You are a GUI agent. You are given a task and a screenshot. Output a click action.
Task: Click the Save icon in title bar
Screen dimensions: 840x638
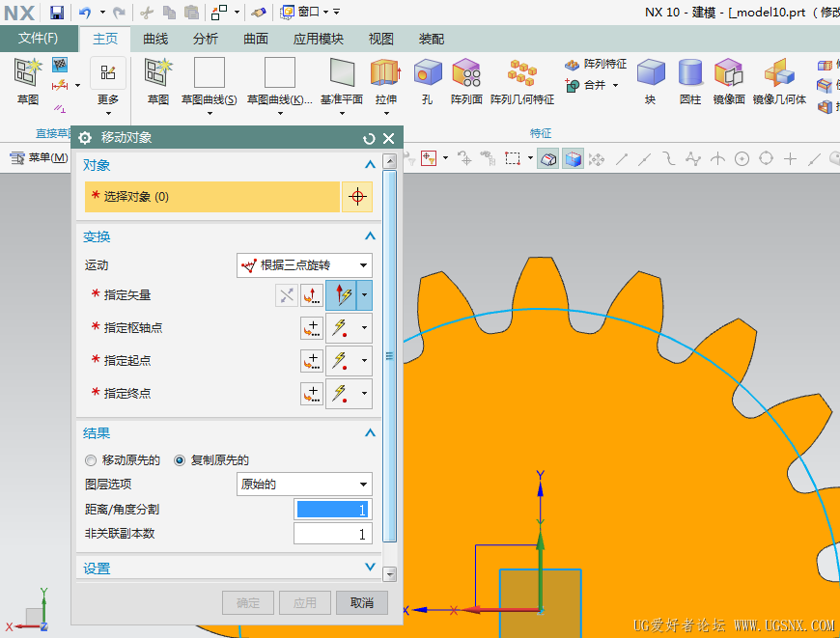[x=57, y=13]
